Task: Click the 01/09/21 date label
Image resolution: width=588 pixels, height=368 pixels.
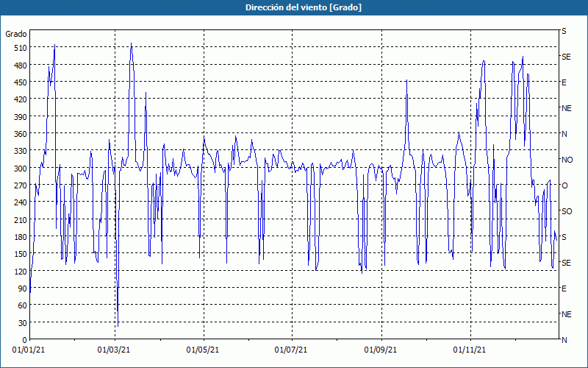Action: pos(381,350)
